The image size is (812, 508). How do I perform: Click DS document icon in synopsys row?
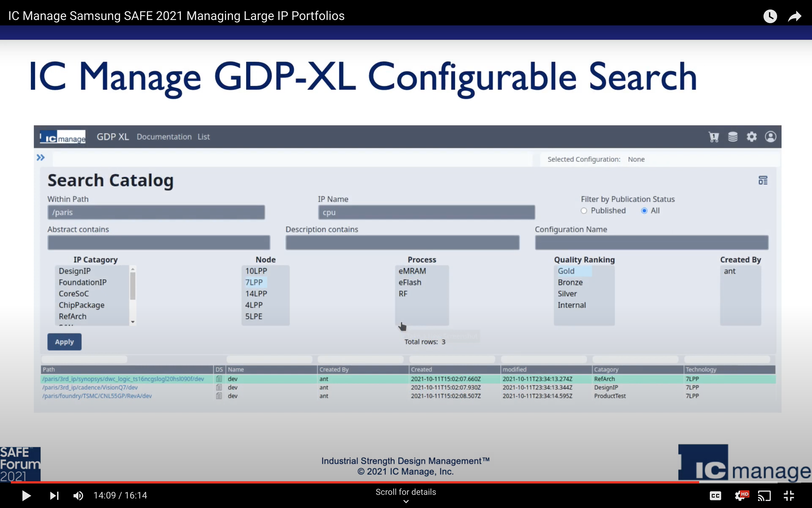point(219,379)
